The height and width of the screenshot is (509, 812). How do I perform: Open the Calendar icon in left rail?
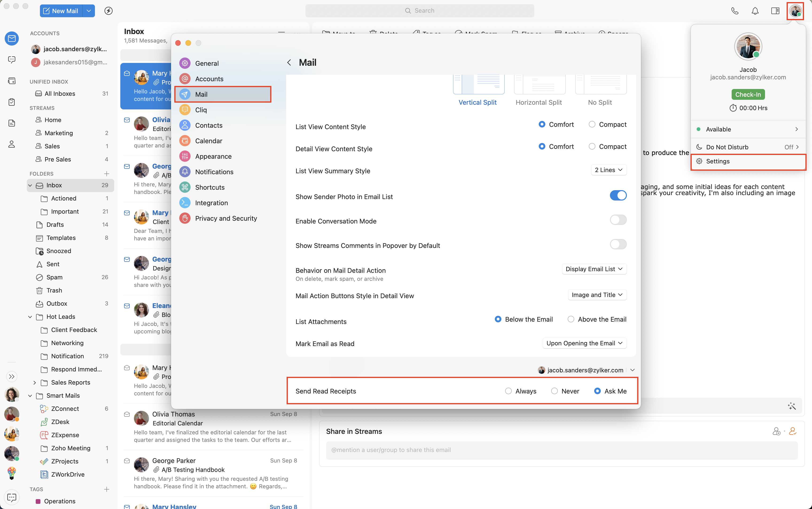click(x=12, y=81)
